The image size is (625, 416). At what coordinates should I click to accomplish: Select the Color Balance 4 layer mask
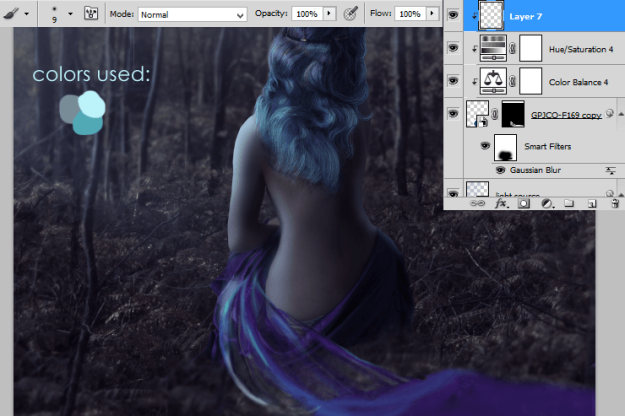click(531, 81)
